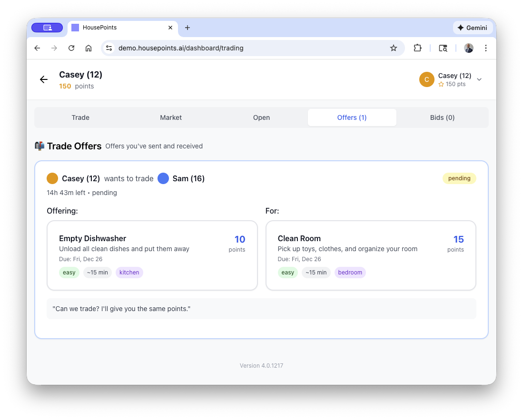Open the Clean Room chore card
The image size is (523, 420).
coord(371,255)
